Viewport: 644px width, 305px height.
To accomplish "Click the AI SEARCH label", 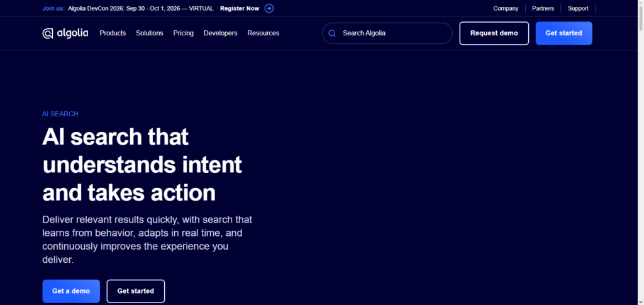I will click(x=60, y=114).
